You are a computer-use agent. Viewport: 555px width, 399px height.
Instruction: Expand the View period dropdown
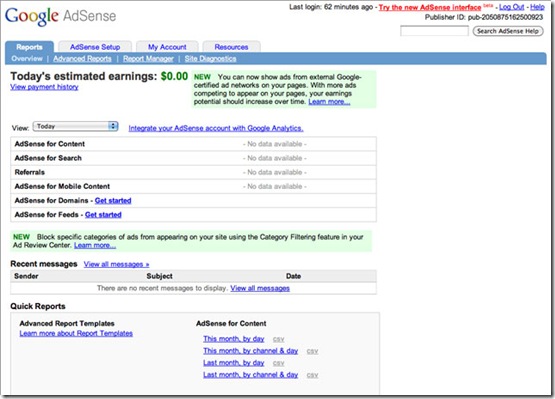(75, 126)
